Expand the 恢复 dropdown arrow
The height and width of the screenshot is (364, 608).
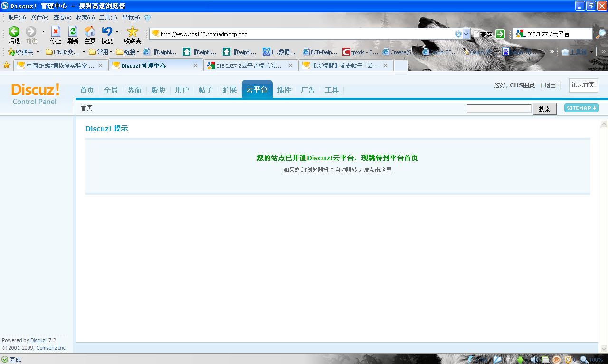coord(117,32)
